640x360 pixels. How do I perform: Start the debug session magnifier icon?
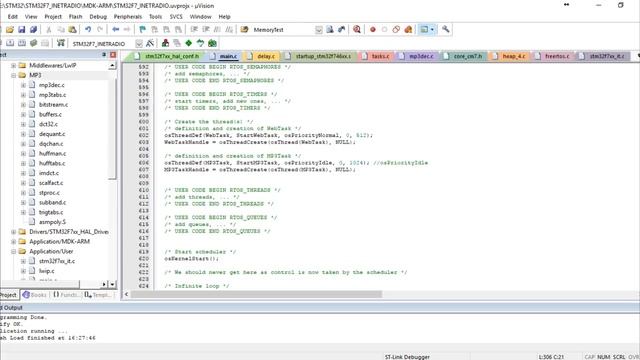pyautogui.click(x=357, y=29)
